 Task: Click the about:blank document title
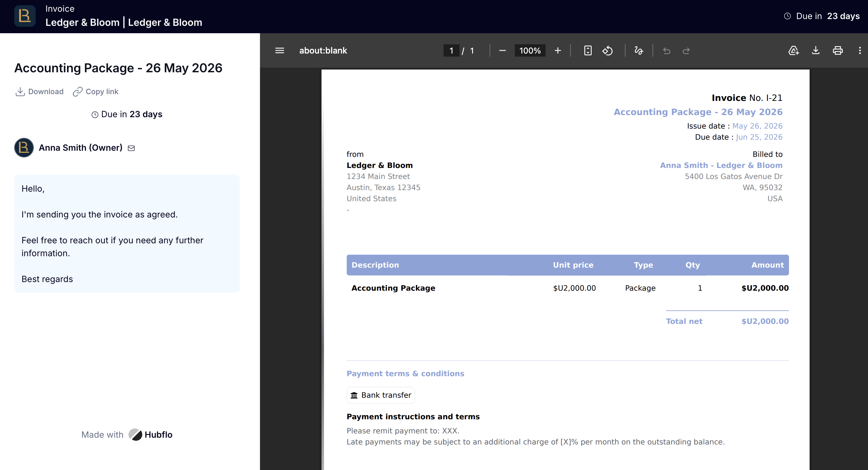(x=323, y=50)
